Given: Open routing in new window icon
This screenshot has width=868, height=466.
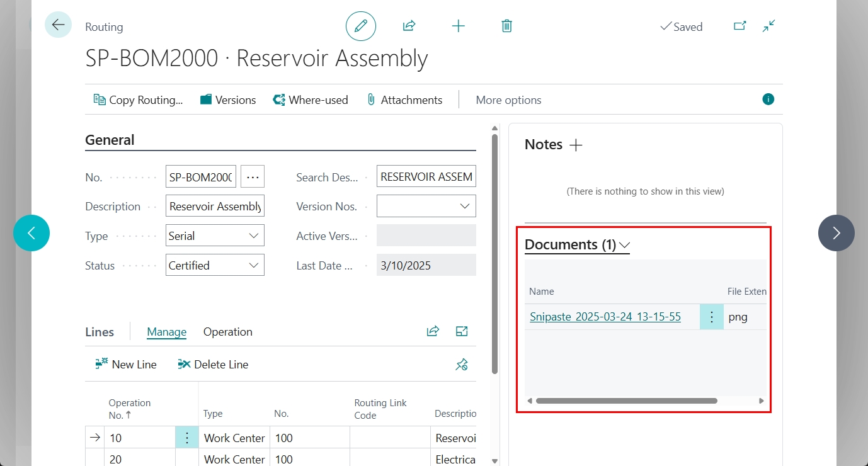Looking at the screenshot, I should [x=740, y=26].
